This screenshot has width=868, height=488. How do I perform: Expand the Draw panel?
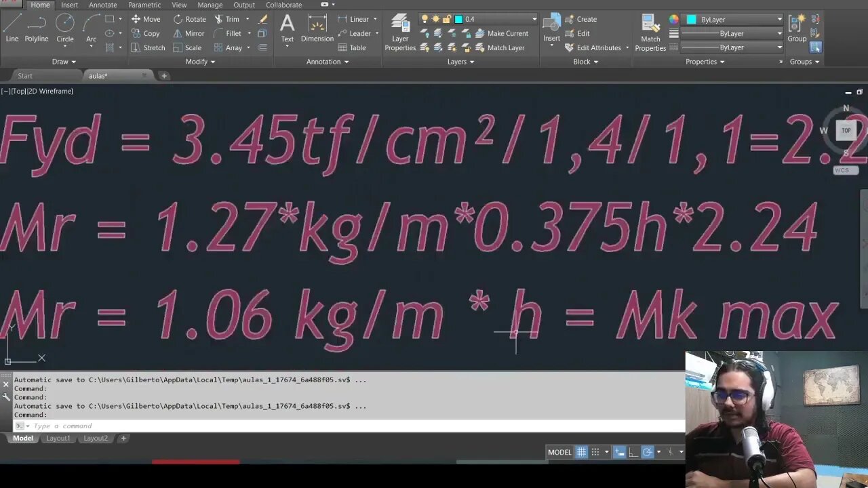pyautogui.click(x=64, y=62)
